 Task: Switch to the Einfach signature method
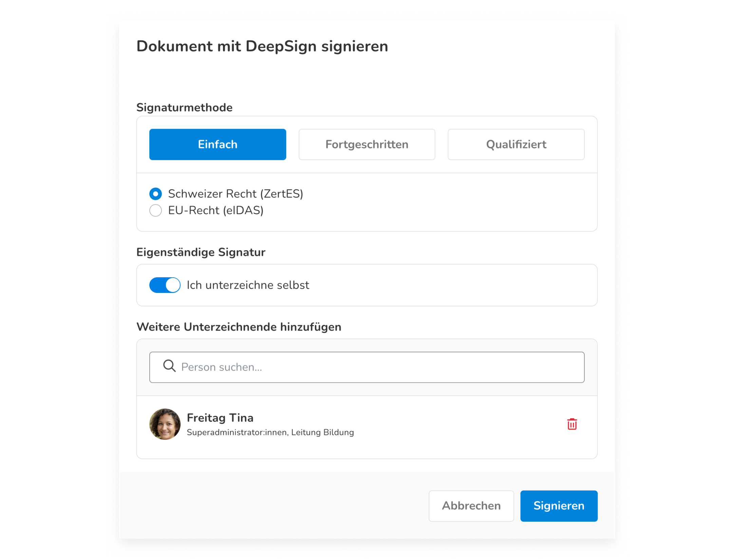(x=218, y=145)
